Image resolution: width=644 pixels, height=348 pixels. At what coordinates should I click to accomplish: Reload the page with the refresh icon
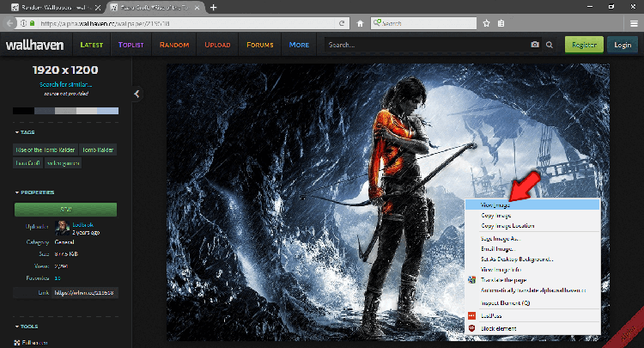click(342, 23)
